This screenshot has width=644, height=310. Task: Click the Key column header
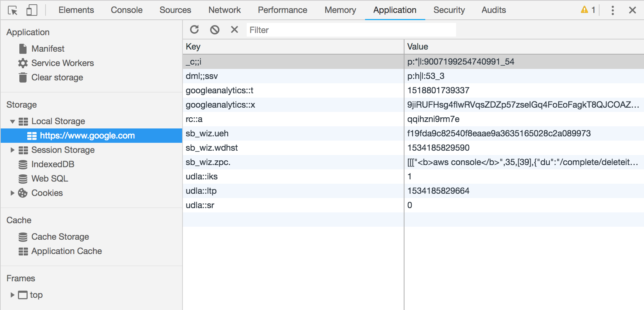pos(293,47)
